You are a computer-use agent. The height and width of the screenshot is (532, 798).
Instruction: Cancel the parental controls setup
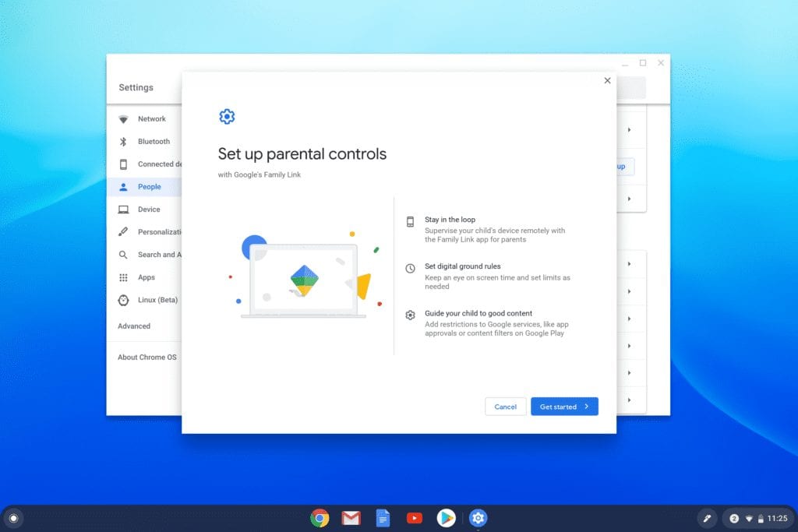[505, 407]
